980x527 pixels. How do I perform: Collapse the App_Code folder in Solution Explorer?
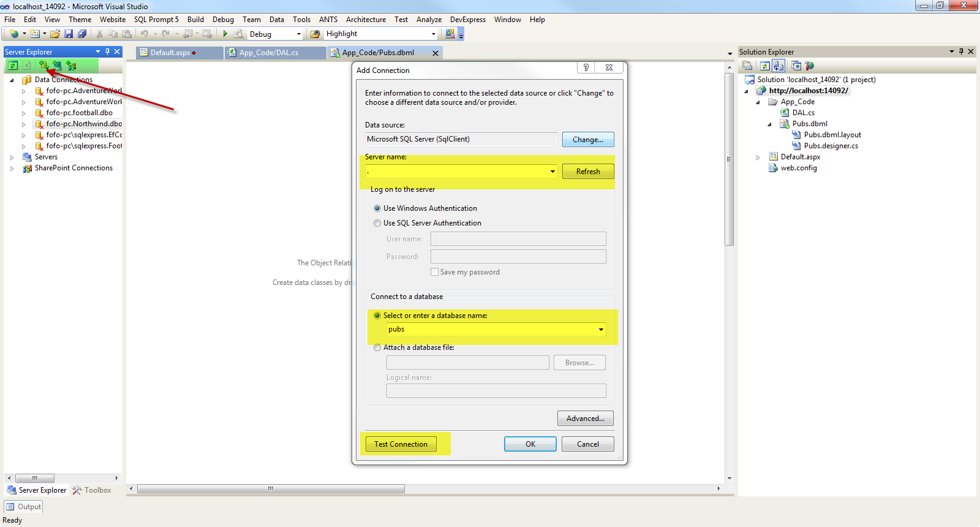[758, 102]
